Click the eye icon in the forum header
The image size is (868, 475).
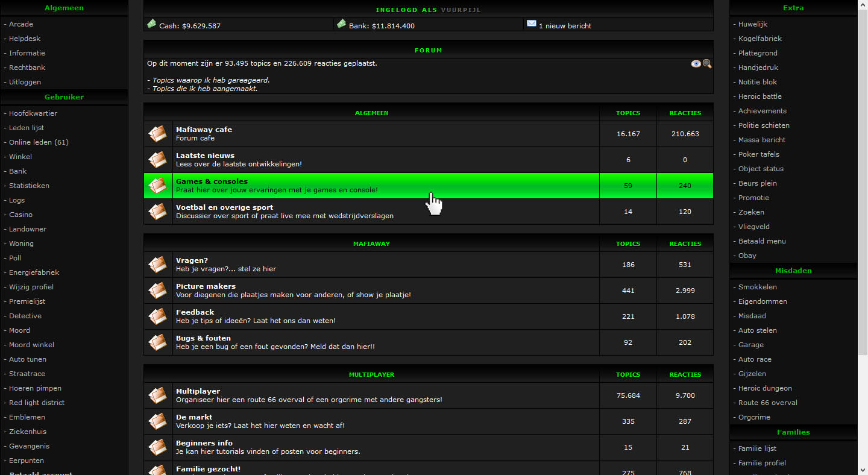coord(696,64)
